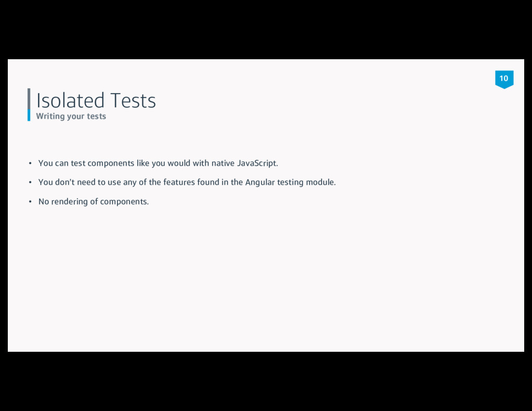Click the word "components" in the third bullet
Viewport: 532px width, 411px height.
click(x=124, y=202)
